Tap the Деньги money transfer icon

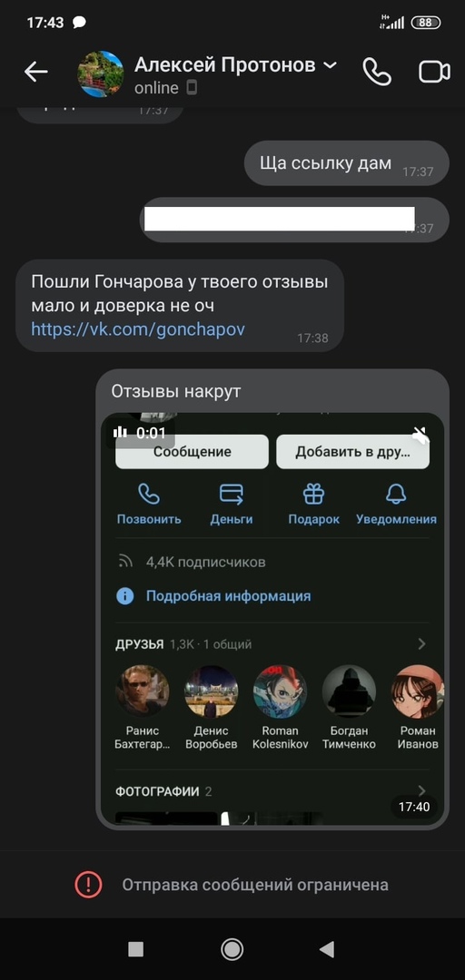click(232, 495)
